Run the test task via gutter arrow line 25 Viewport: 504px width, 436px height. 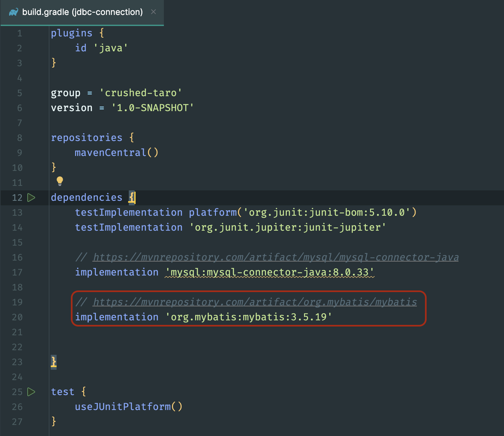(31, 392)
